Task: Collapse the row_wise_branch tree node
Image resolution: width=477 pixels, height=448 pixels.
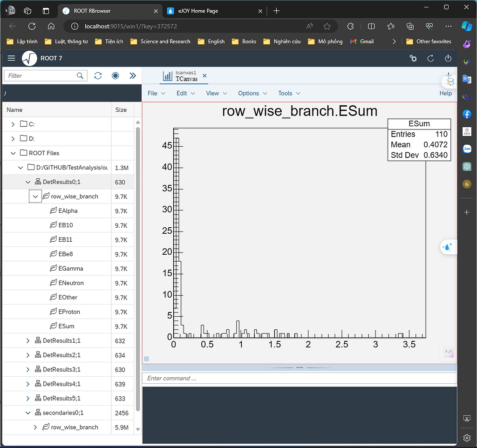Action: [x=35, y=197]
